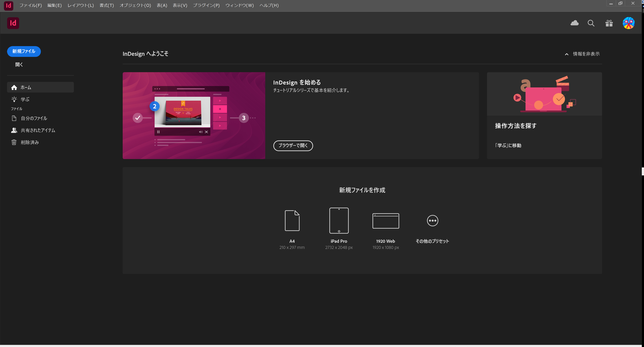Minimize the InDesign window
Screen dimensions: 644x347
pyautogui.click(x=611, y=3)
